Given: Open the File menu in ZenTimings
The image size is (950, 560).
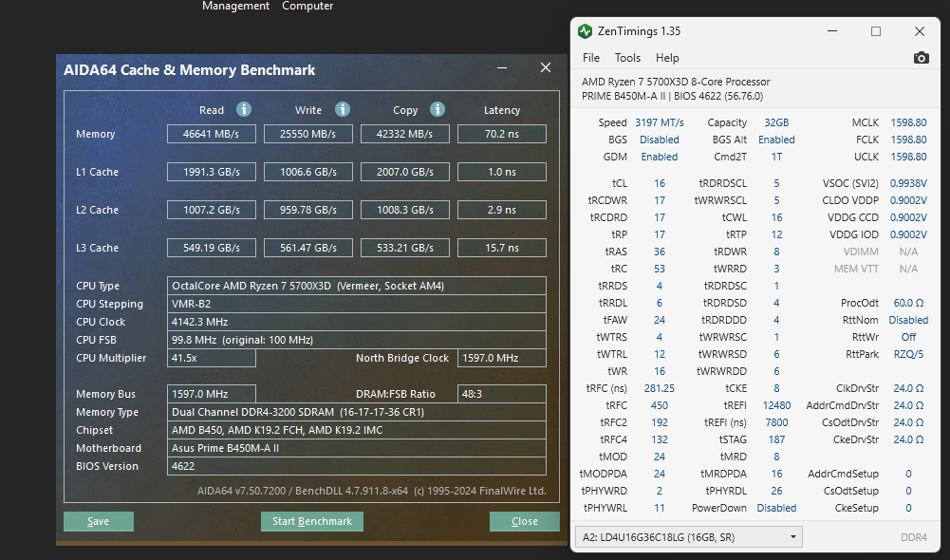Looking at the screenshot, I should [590, 58].
